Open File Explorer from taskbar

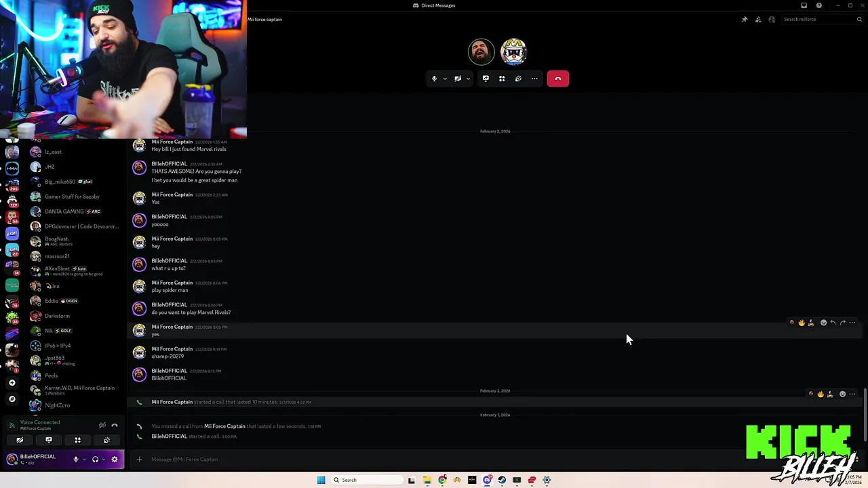[427, 480]
